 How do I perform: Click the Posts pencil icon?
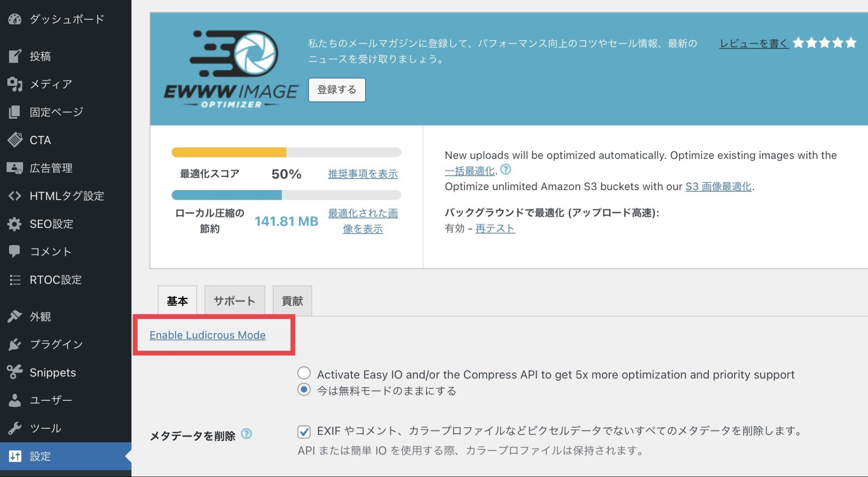click(x=15, y=56)
